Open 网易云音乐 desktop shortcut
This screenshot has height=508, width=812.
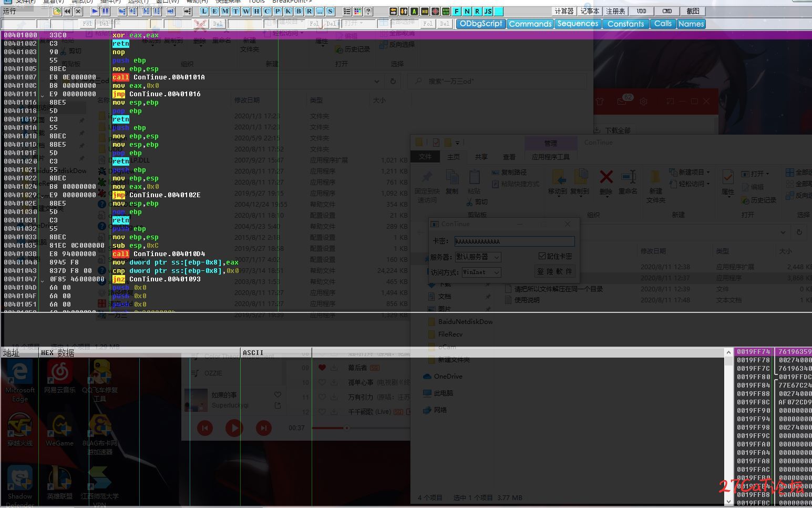60,377
